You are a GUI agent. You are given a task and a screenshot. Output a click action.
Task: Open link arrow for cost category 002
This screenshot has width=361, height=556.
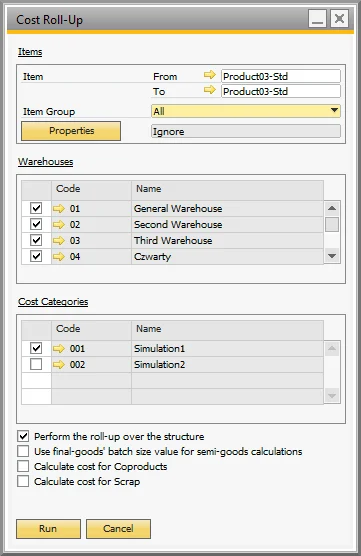click(x=59, y=365)
